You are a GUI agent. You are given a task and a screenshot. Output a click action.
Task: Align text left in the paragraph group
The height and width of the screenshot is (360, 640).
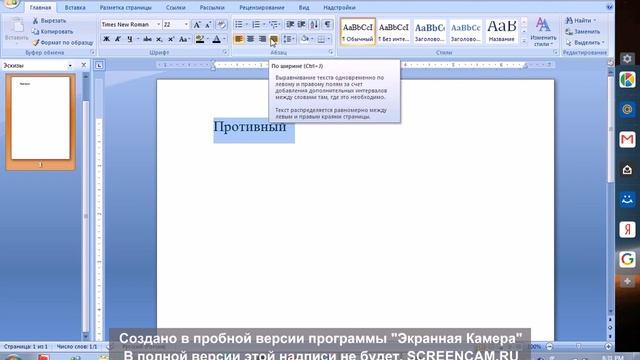pos(239,39)
